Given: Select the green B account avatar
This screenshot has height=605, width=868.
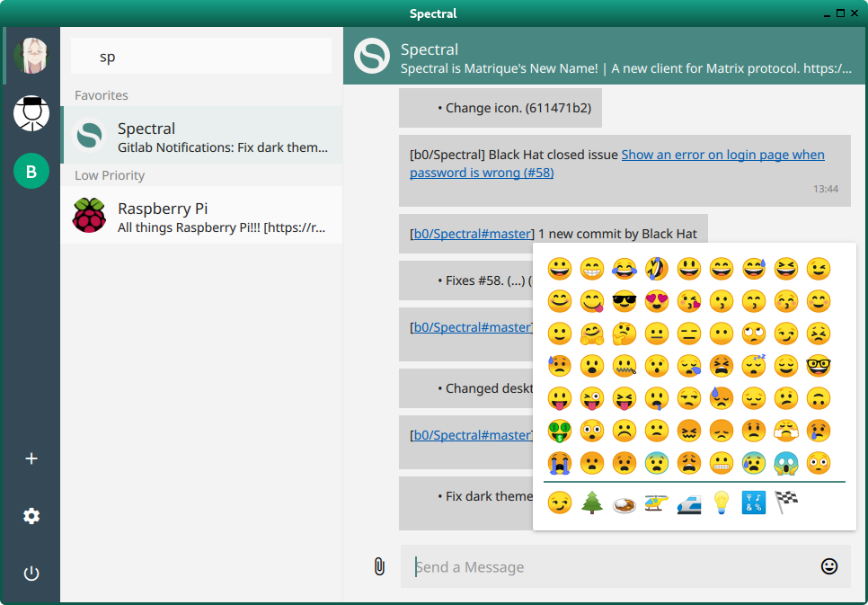Looking at the screenshot, I should (31, 171).
